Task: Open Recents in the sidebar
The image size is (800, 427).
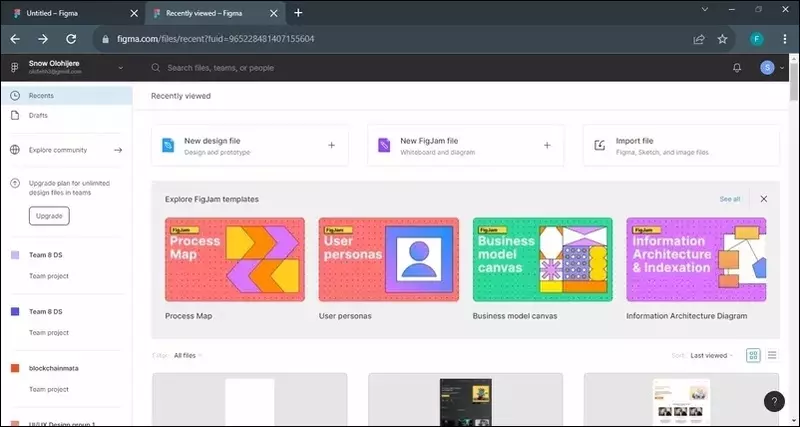Action: [67, 95]
